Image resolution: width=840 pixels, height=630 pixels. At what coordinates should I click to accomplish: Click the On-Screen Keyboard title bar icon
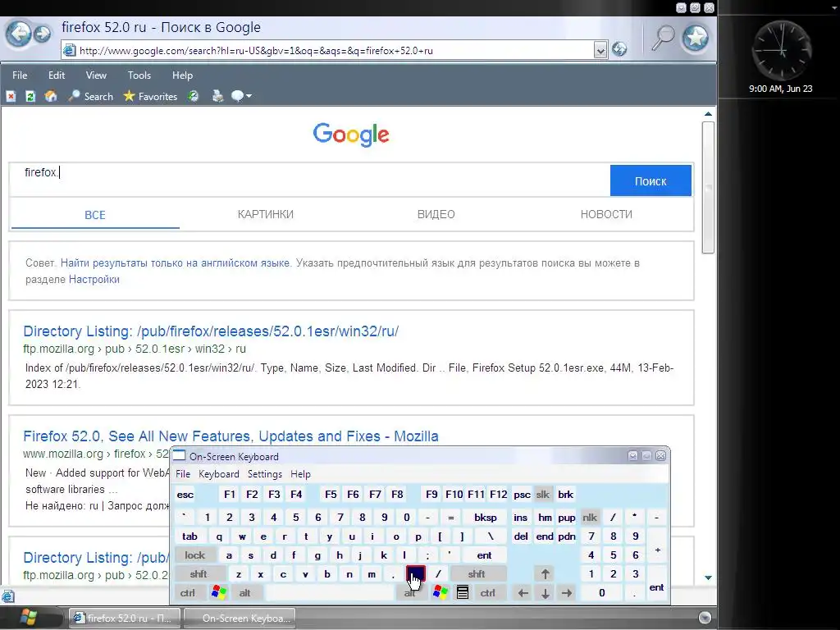[x=180, y=456]
